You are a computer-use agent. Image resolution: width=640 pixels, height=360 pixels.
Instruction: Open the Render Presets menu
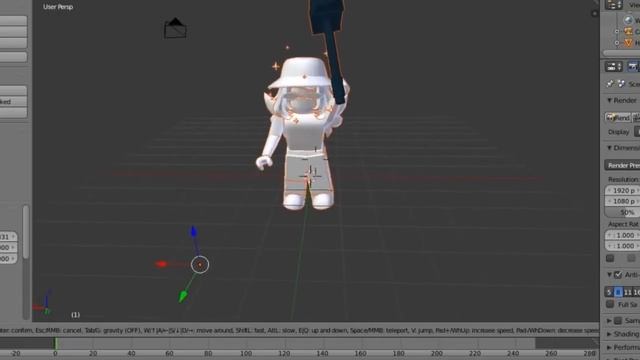coord(622,165)
